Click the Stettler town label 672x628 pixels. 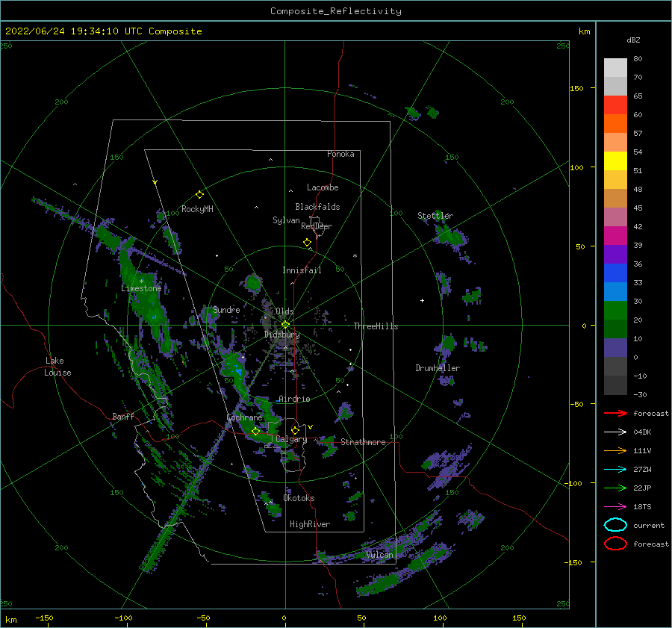tap(435, 216)
